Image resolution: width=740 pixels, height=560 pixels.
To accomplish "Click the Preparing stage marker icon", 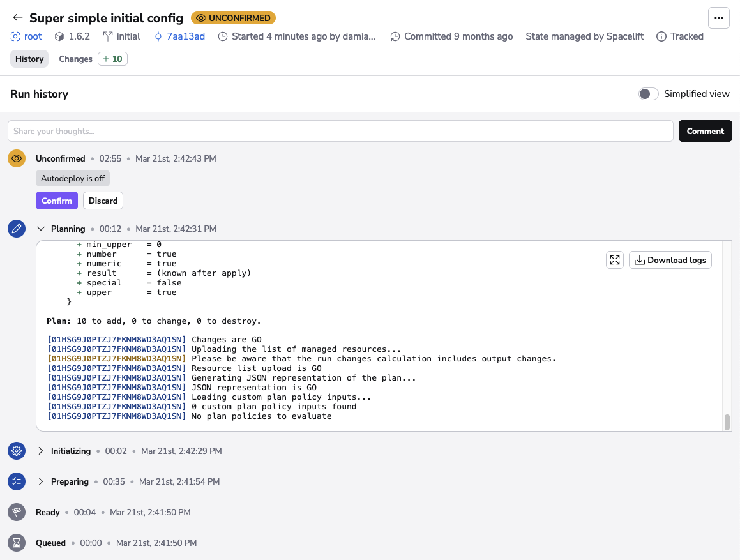I will coord(16,481).
